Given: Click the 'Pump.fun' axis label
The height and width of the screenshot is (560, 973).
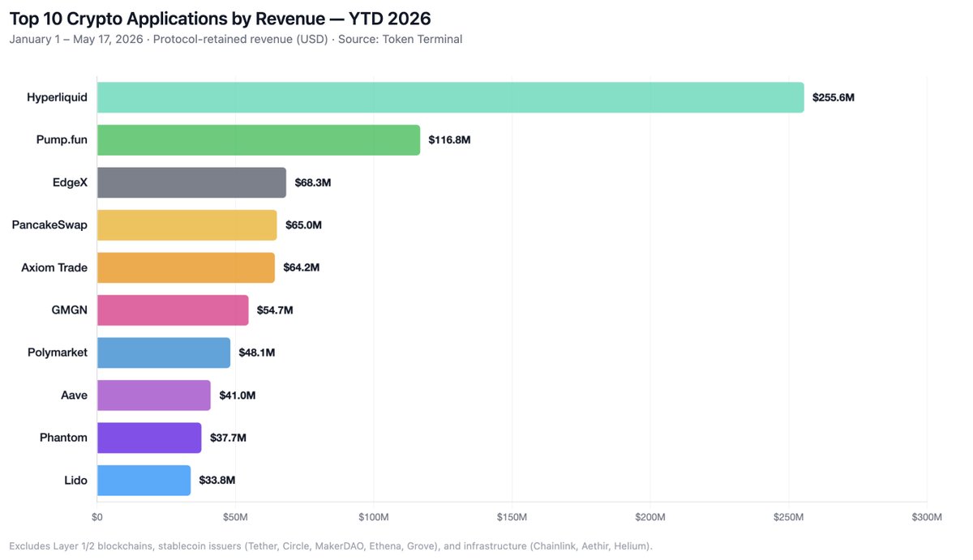Looking at the screenshot, I should click(63, 139).
